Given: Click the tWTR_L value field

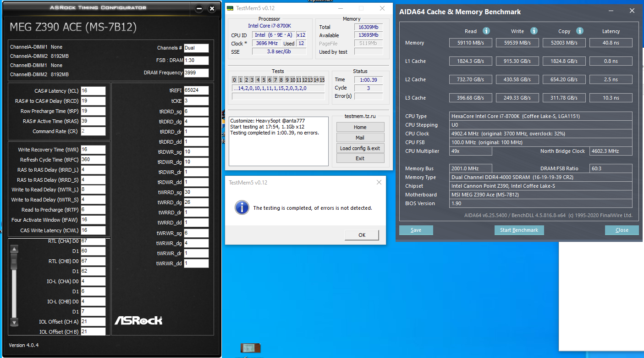Looking at the screenshot, I should click(x=93, y=190).
